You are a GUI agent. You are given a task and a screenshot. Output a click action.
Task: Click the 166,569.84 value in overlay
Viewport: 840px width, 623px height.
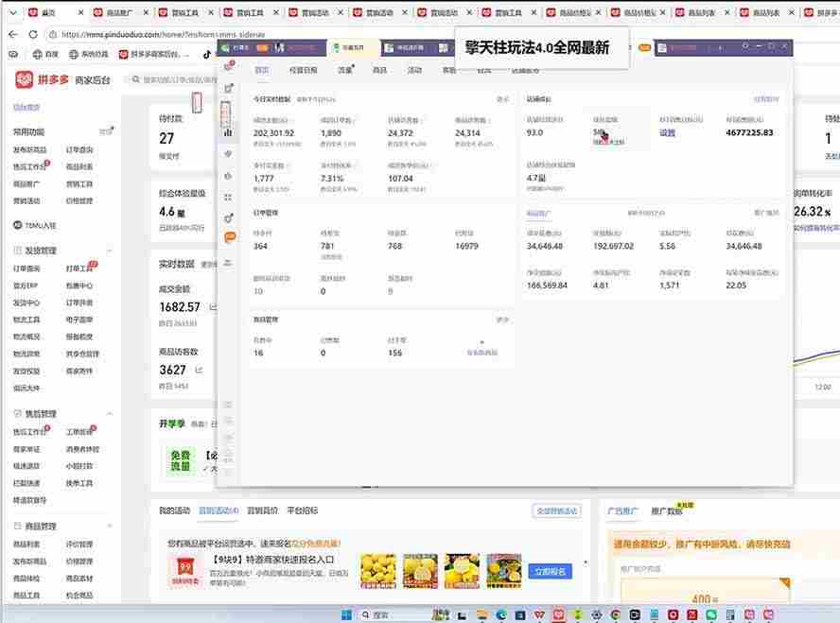click(x=547, y=286)
